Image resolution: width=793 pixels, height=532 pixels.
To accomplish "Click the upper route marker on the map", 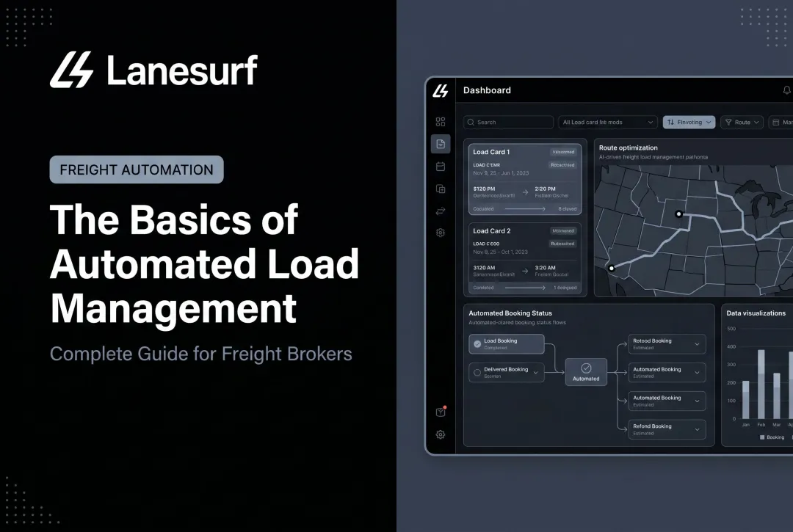I will (678, 214).
